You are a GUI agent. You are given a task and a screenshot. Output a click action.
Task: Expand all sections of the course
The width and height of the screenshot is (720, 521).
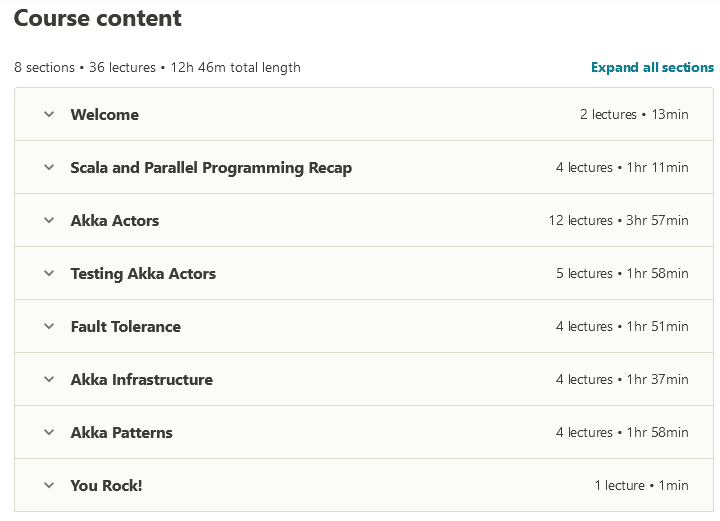pyautogui.click(x=652, y=68)
